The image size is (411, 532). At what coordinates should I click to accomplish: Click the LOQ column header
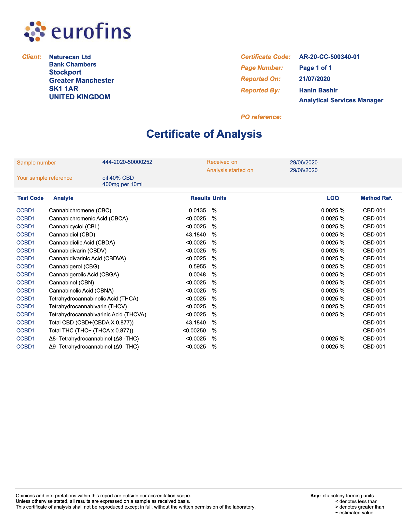point(333,198)
